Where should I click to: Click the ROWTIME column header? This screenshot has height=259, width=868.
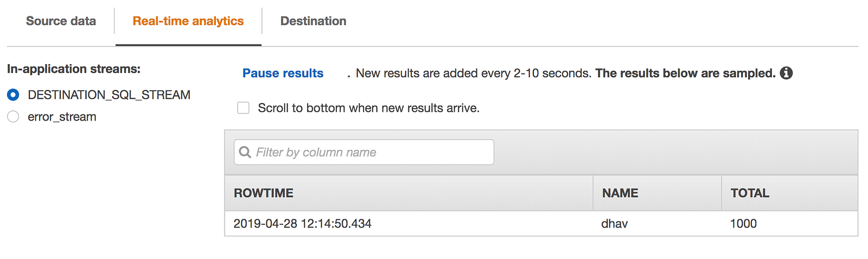coord(264,193)
